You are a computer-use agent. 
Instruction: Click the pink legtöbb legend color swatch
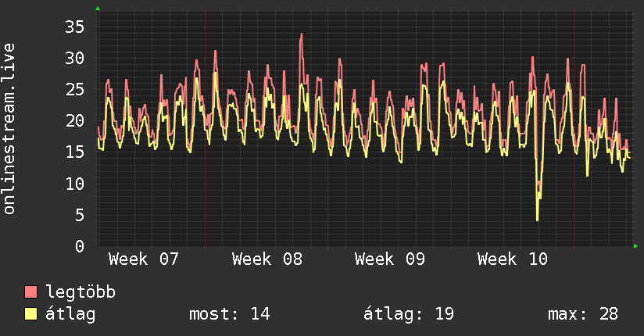point(30,291)
